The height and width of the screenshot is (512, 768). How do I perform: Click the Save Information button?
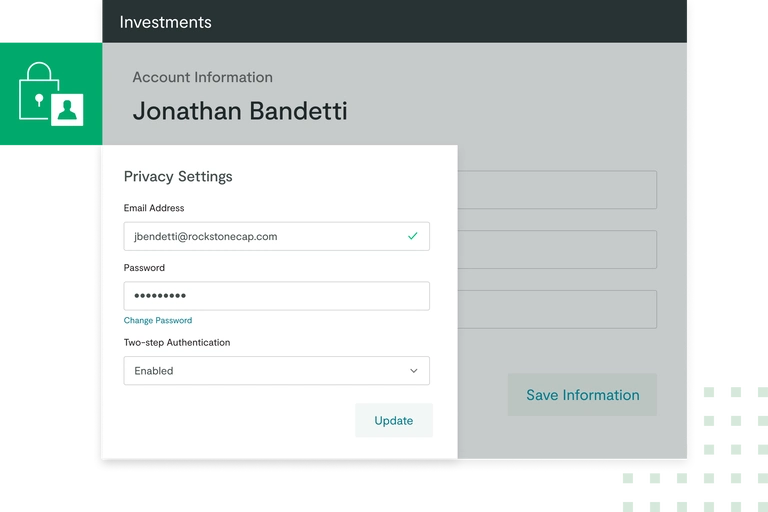point(582,395)
